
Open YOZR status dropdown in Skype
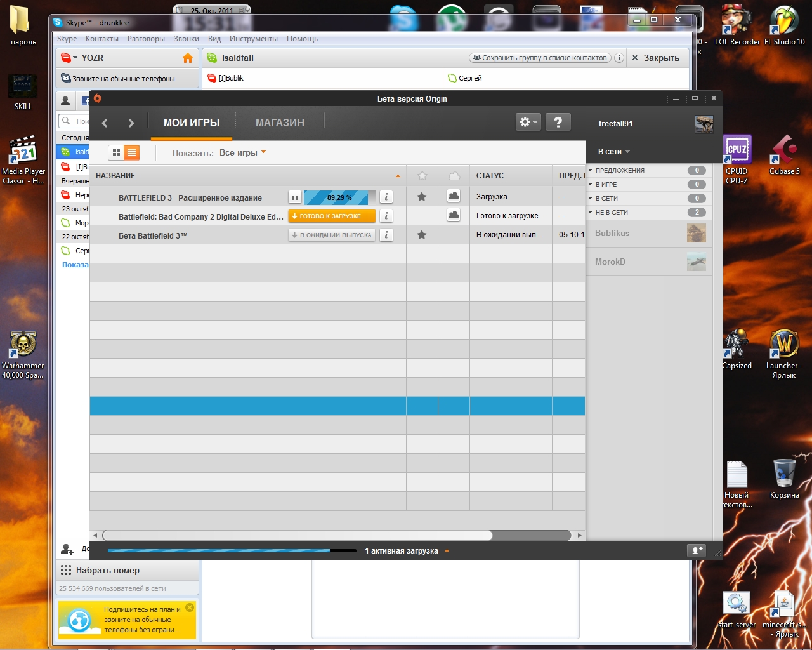[69, 58]
